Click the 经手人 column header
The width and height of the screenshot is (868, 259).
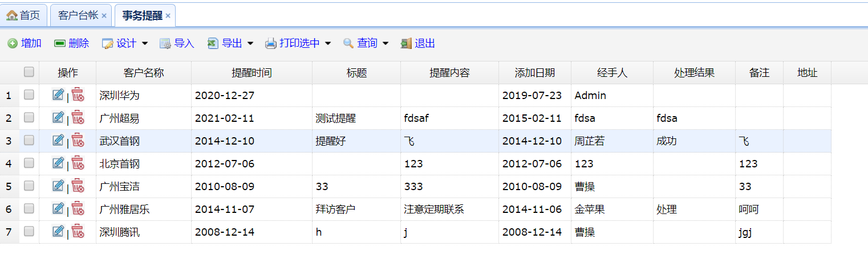click(x=613, y=73)
